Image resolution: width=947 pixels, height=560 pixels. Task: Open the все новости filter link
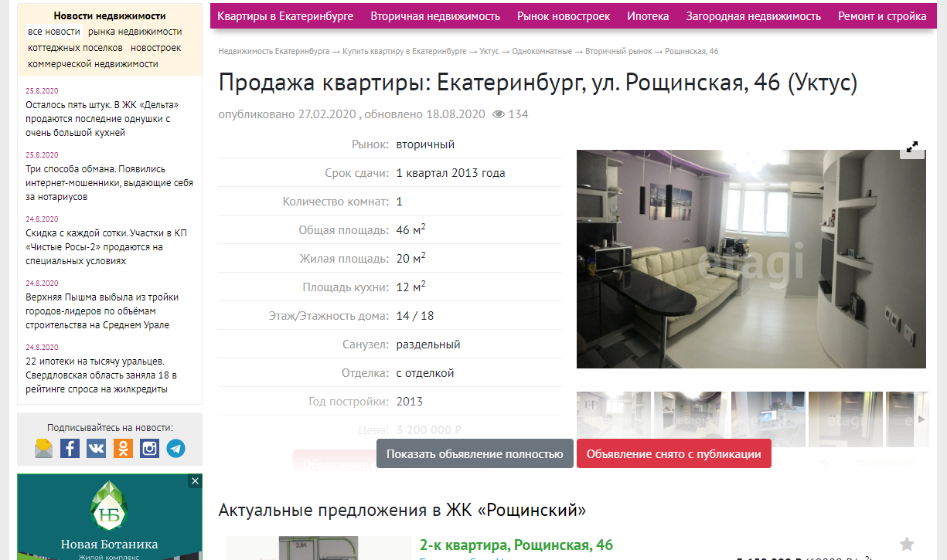pyautogui.click(x=54, y=32)
